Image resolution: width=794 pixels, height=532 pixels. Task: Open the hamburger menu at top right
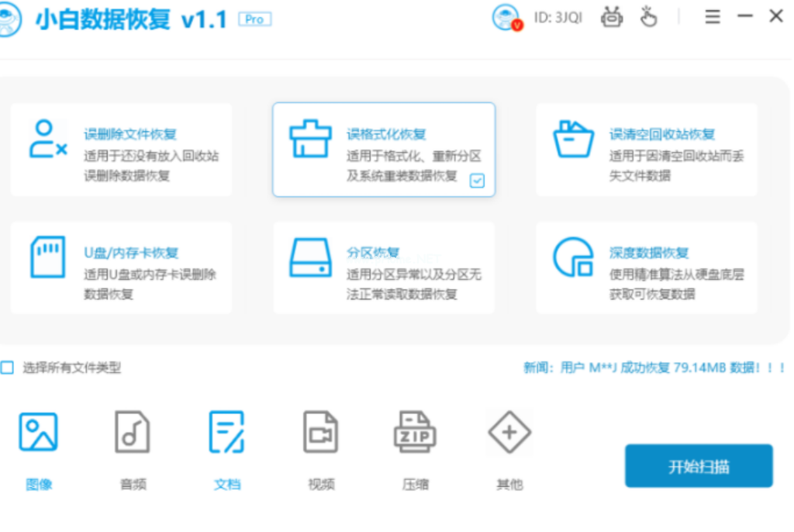(x=713, y=16)
